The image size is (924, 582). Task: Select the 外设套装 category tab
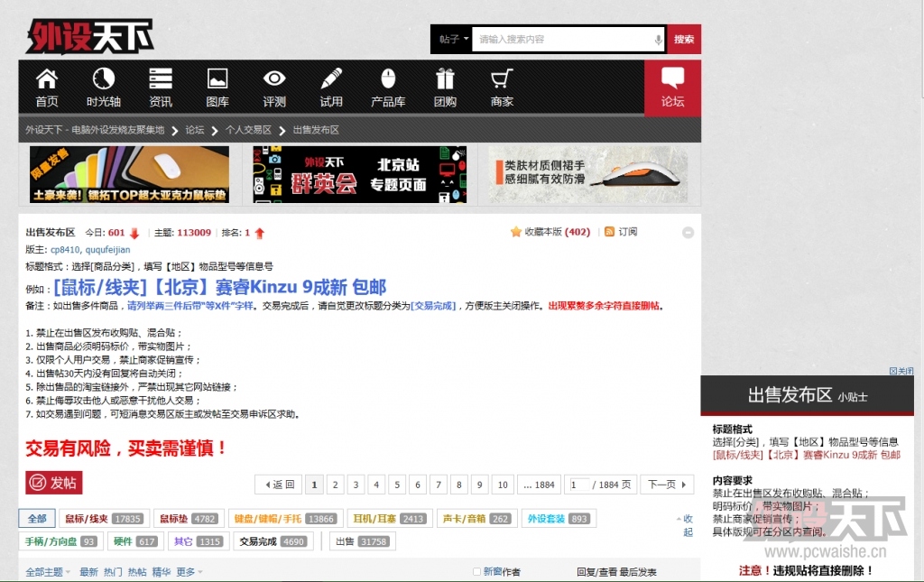pos(559,519)
